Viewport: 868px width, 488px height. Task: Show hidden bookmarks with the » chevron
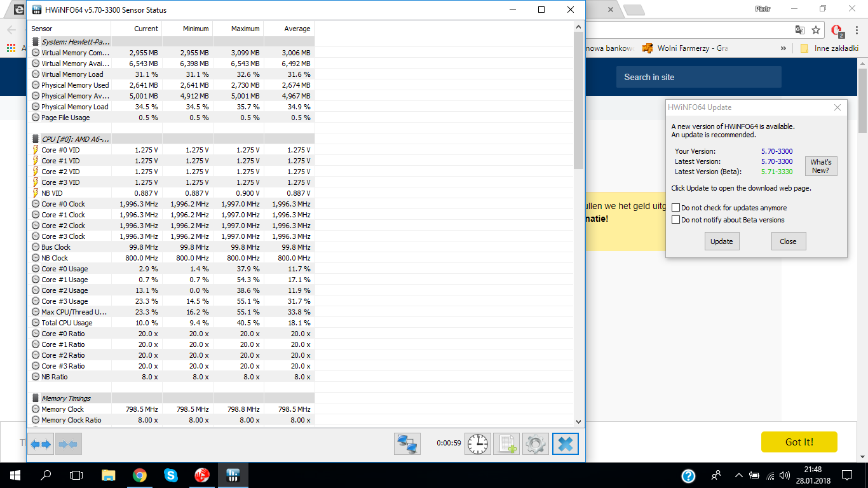tap(783, 48)
